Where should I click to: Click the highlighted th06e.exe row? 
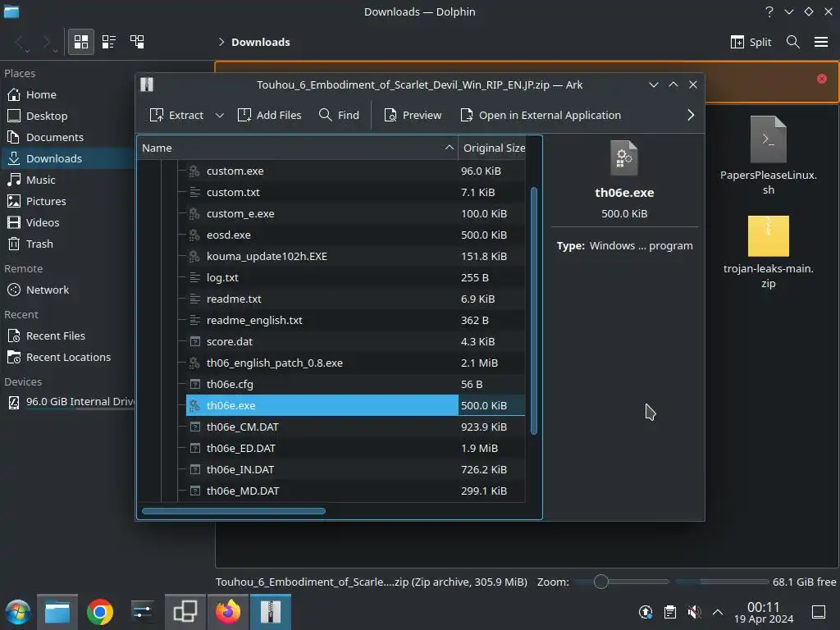click(355, 405)
